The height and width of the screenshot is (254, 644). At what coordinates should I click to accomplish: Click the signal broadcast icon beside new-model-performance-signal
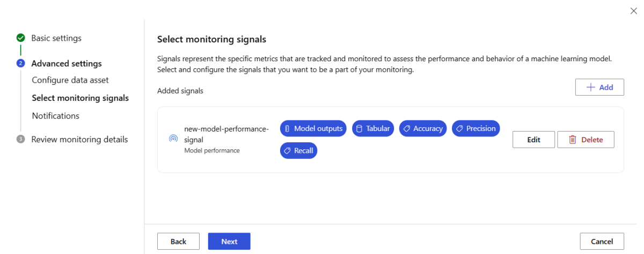click(173, 139)
